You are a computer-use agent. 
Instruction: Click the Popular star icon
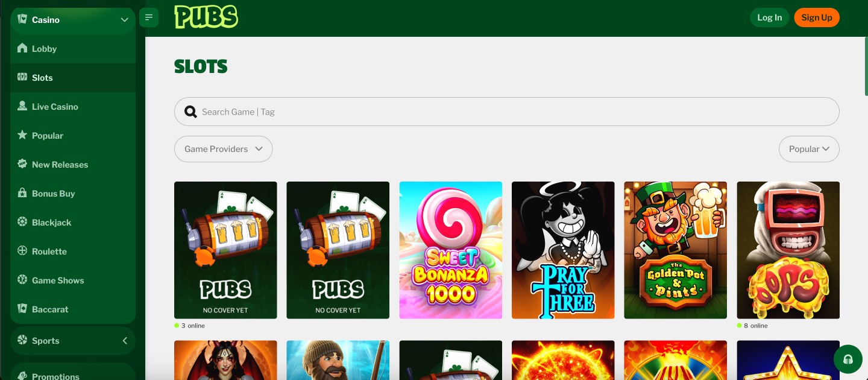(22, 135)
